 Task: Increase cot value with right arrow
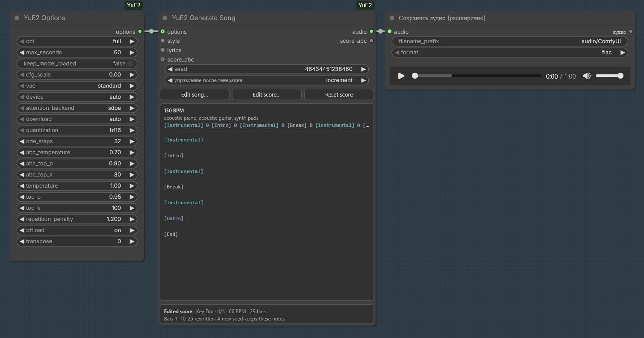pos(132,41)
